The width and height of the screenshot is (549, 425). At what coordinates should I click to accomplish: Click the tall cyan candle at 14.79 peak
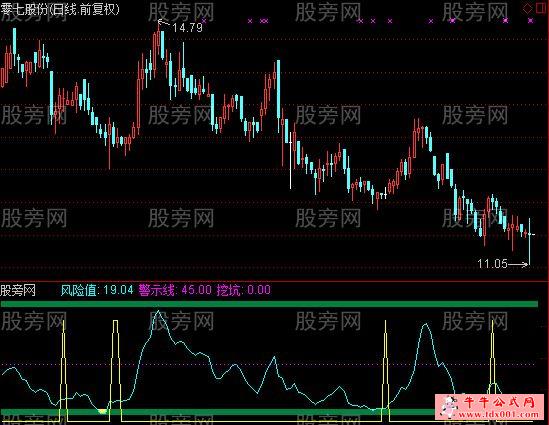click(x=162, y=44)
